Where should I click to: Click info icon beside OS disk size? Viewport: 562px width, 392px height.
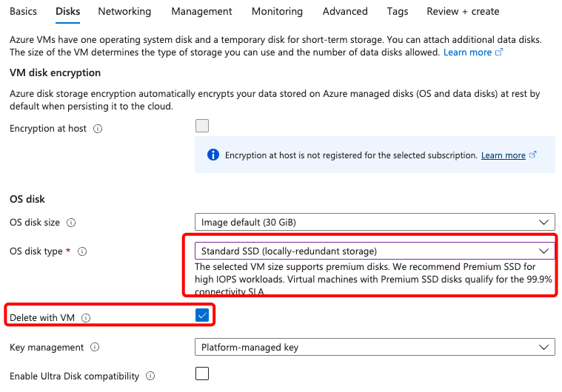pos(72,223)
